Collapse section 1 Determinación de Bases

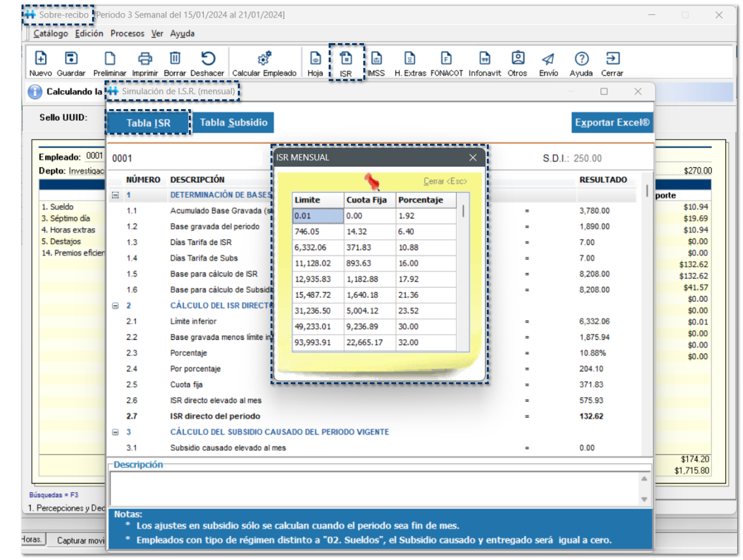click(x=116, y=195)
